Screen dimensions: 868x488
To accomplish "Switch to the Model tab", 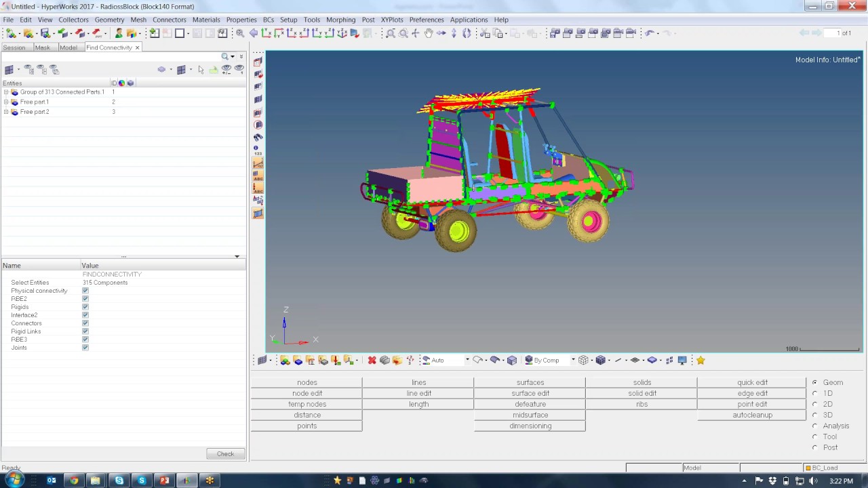I will coord(68,47).
